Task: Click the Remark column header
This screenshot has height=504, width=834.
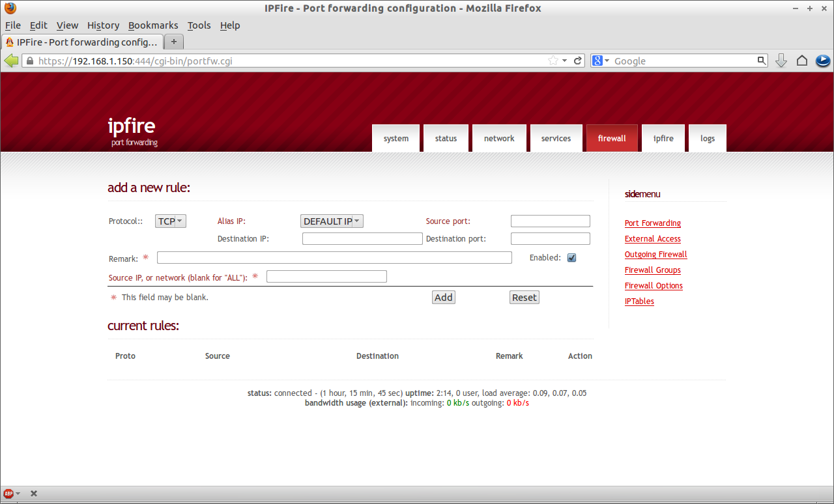Action: pos(510,356)
